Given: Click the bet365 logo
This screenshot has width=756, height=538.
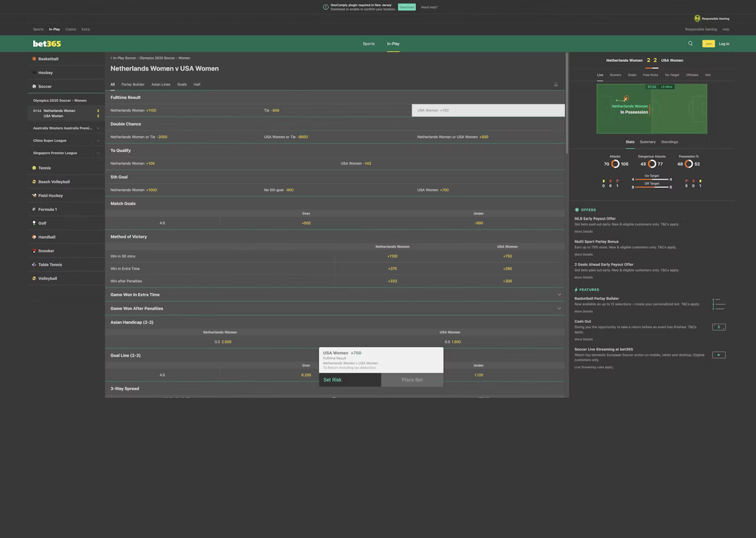Looking at the screenshot, I should 47,44.
